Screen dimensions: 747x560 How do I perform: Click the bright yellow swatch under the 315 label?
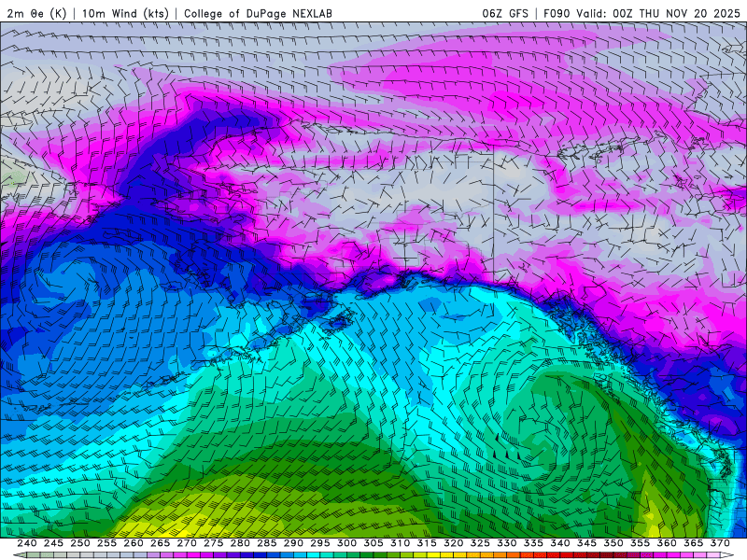click(x=433, y=555)
